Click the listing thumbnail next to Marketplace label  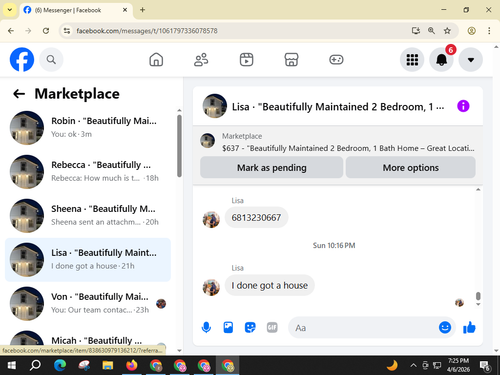(x=207, y=140)
